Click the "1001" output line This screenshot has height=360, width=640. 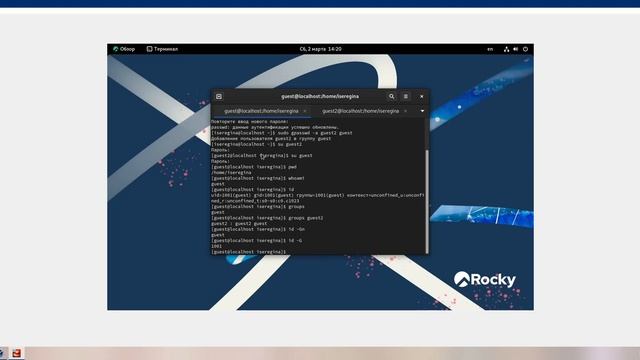[x=217, y=246]
